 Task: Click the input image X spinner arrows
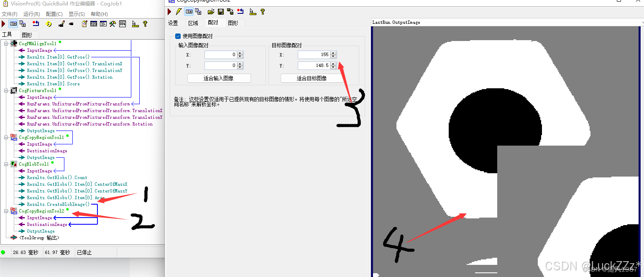pos(240,55)
